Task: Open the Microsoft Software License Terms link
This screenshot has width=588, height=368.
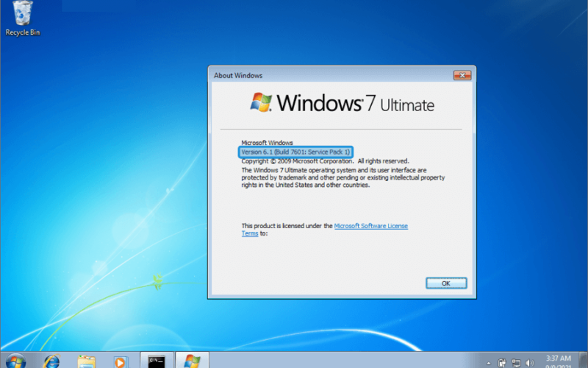Action: (370, 226)
